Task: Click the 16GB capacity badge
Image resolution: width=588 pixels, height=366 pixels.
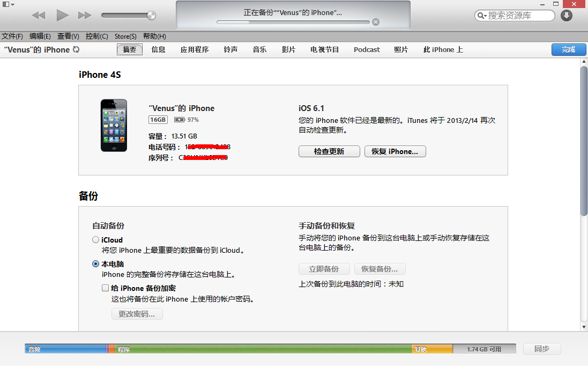Action: pos(158,120)
